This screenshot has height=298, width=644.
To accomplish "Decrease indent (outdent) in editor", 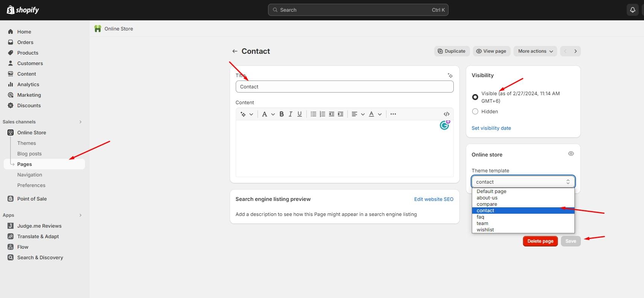I will (331, 114).
